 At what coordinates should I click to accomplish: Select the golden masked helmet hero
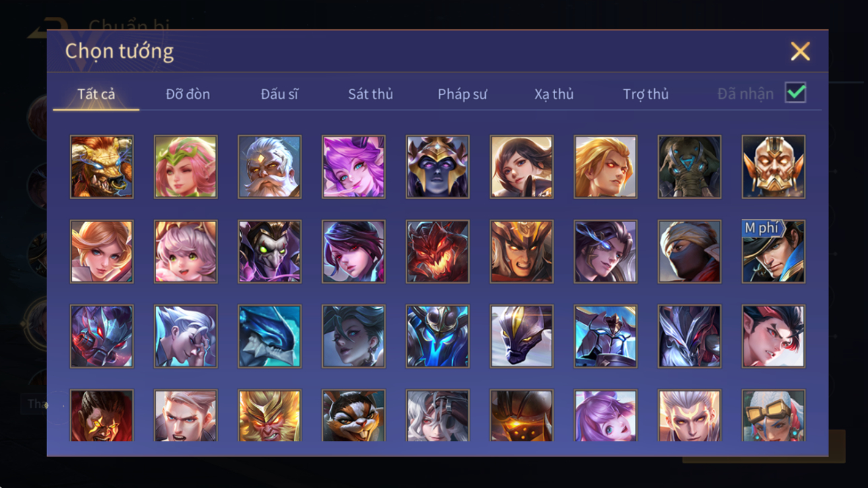(773, 167)
